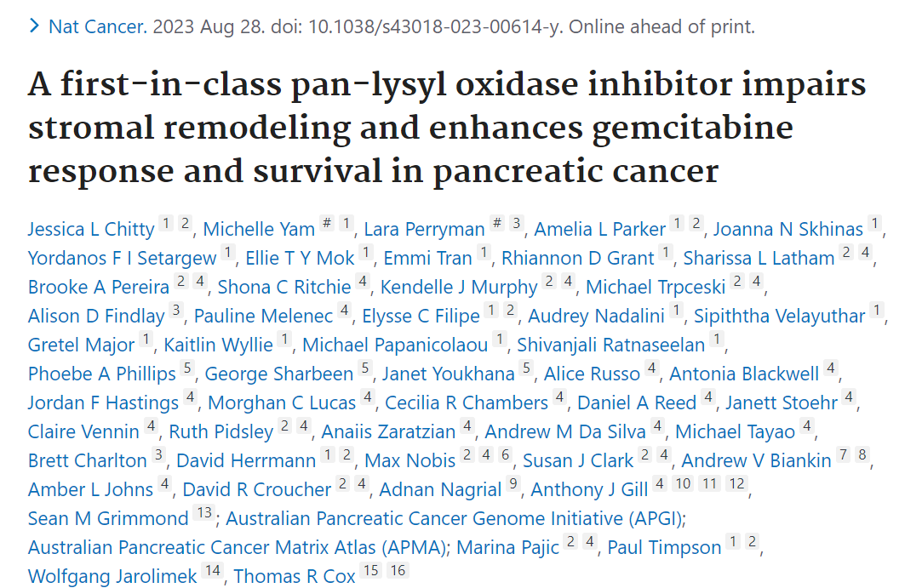Open the Australian Pancreatic Cancer Genome Initiative link

[x=456, y=518]
